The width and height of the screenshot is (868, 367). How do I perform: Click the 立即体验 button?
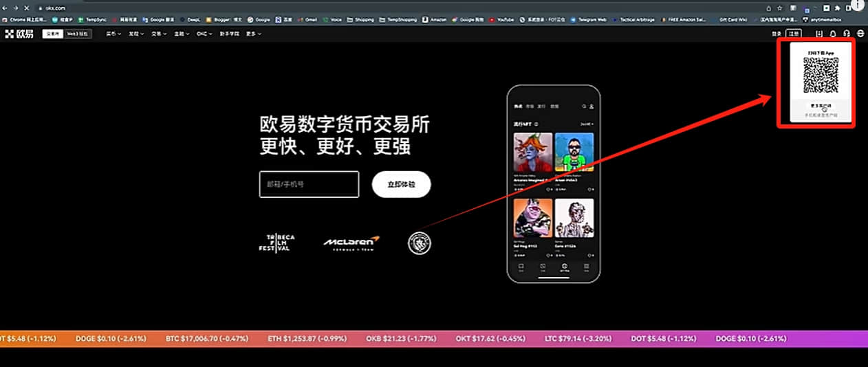point(401,185)
